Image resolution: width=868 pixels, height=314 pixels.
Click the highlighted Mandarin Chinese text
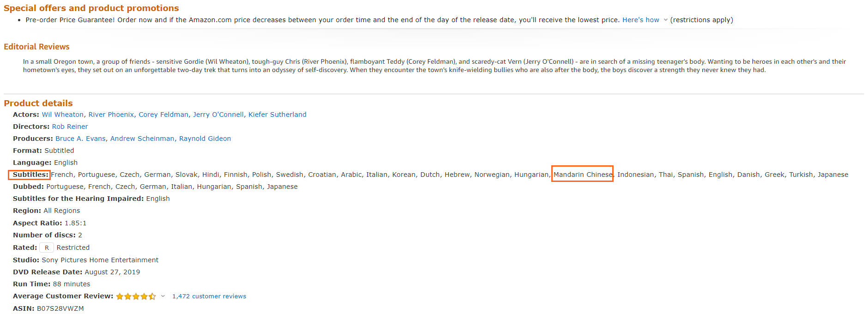click(582, 174)
